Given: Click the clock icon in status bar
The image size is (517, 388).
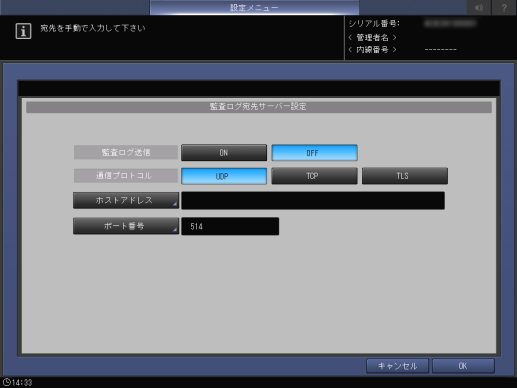Looking at the screenshot, I should tap(6, 382).
